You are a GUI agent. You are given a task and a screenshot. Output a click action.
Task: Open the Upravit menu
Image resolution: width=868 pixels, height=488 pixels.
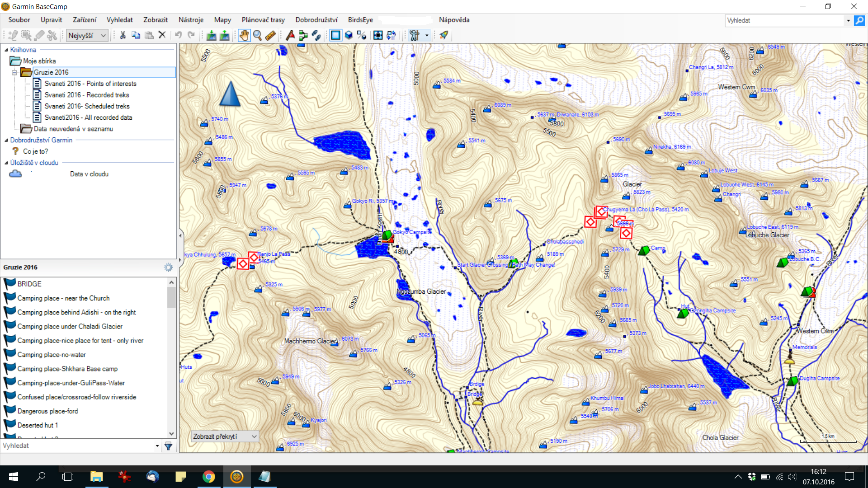click(x=52, y=20)
